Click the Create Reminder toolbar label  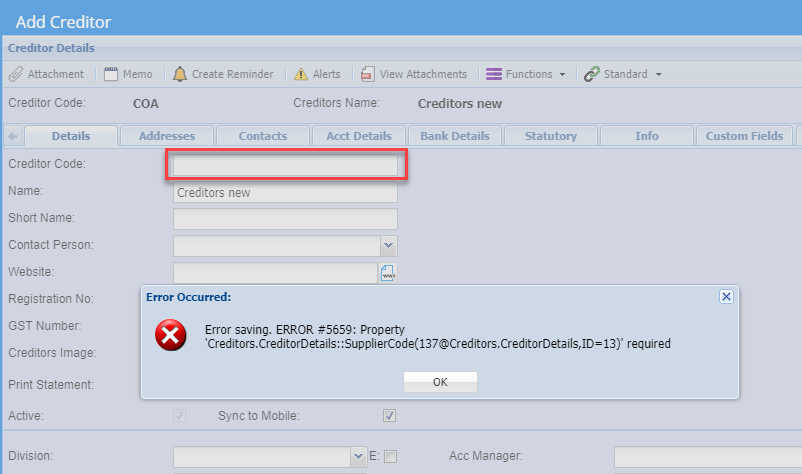click(233, 74)
